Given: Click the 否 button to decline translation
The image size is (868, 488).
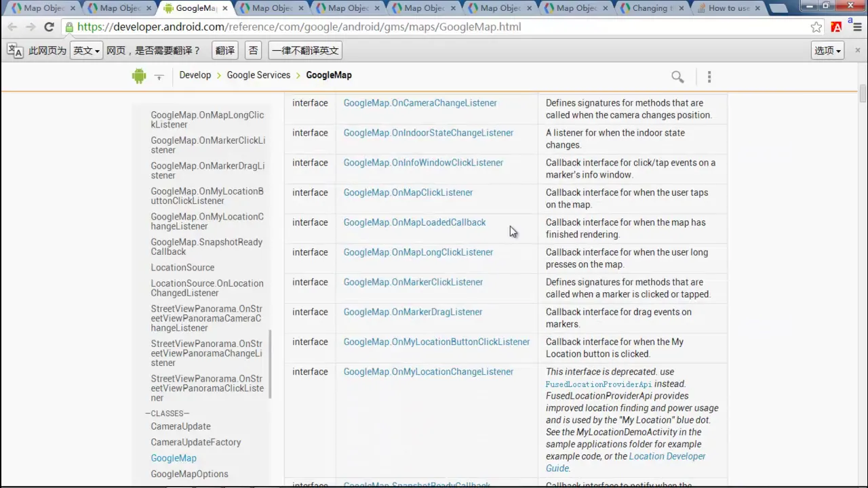Looking at the screenshot, I should point(253,51).
